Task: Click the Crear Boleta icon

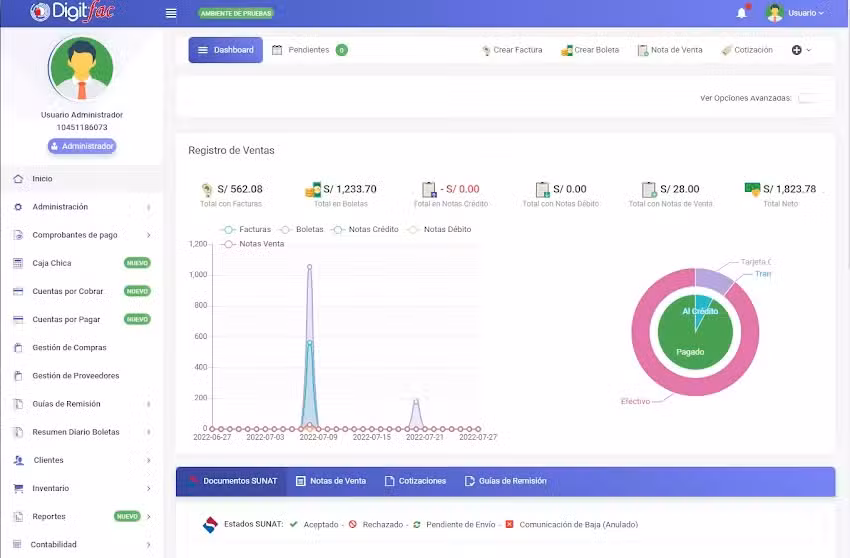Action: click(566, 50)
